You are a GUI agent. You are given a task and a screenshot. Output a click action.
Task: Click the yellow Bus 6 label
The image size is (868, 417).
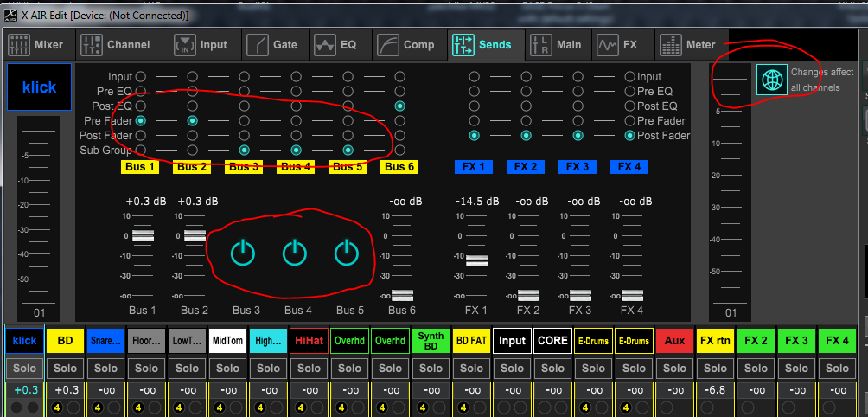[399, 167]
